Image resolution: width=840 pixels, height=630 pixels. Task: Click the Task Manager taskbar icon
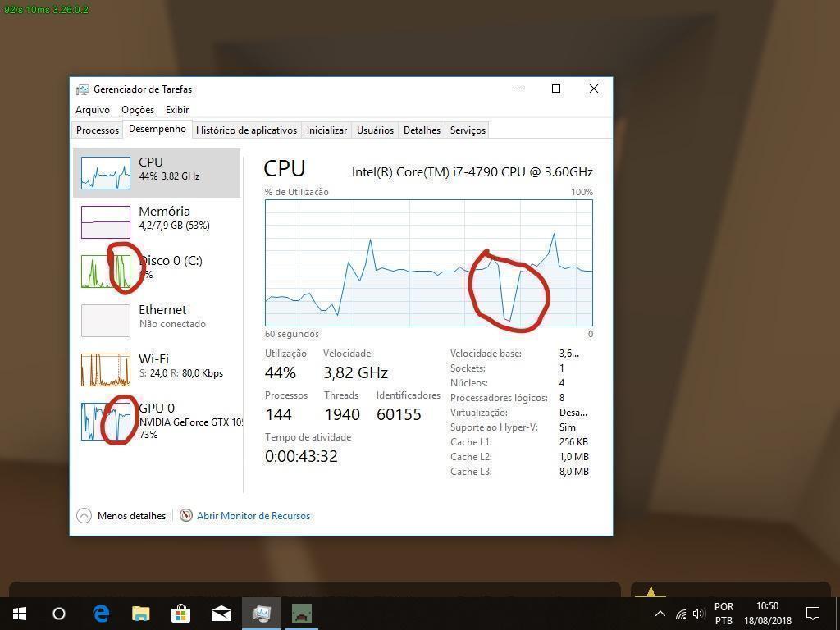pos(262,614)
